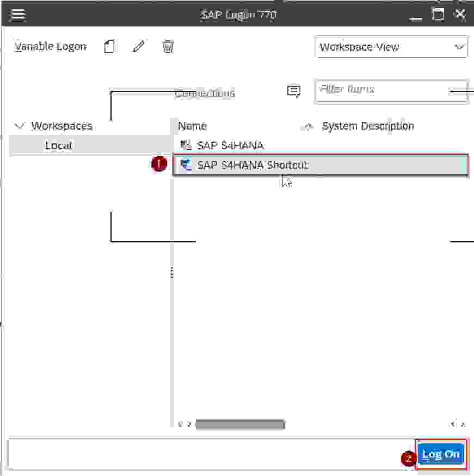Select the SAP S4HANA connection entry
This screenshot has width=474, height=476.
coord(230,145)
